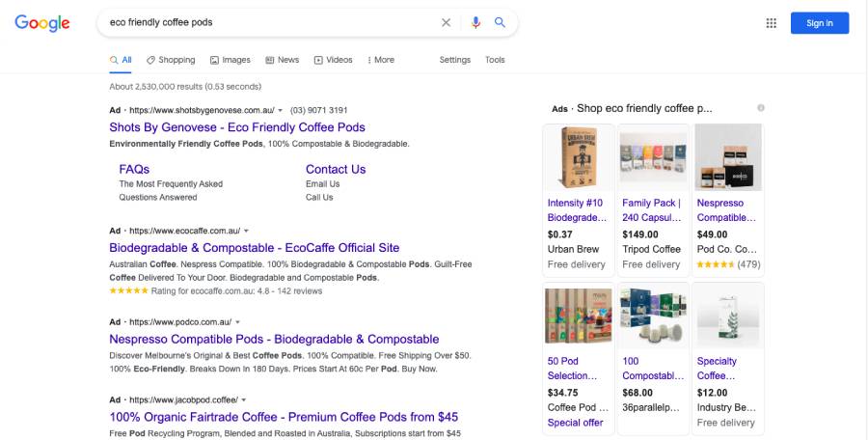Click the results count text
Image resolution: width=868 pixels, height=440 pixels.
pyautogui.click(x=185, y=87)
